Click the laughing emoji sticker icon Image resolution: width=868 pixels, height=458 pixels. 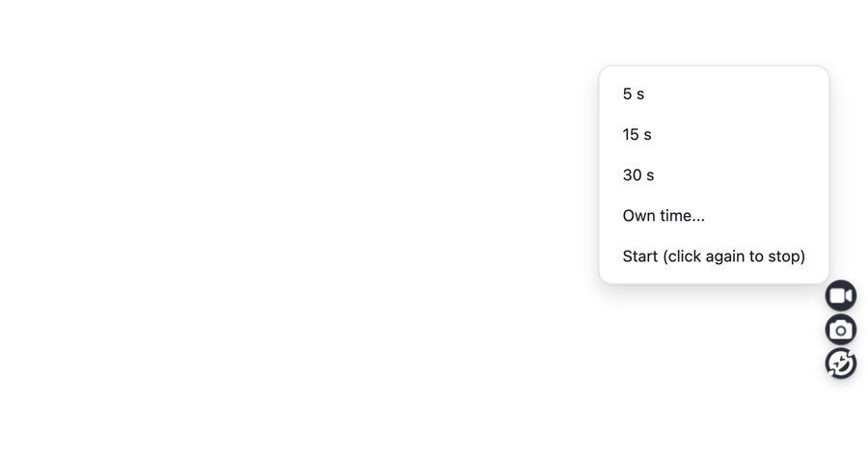click(840, 364)
